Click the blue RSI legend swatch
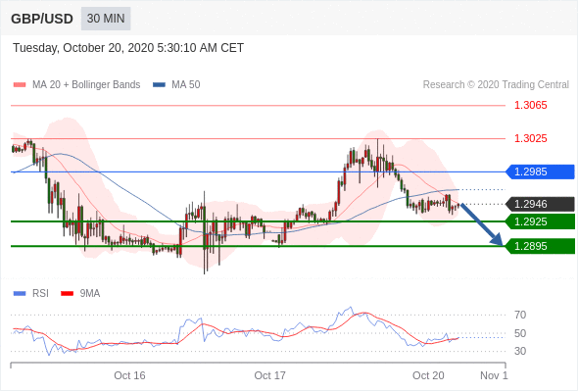Screen dimensions: 578x392 pyautogui.click(x=20, y=294)
